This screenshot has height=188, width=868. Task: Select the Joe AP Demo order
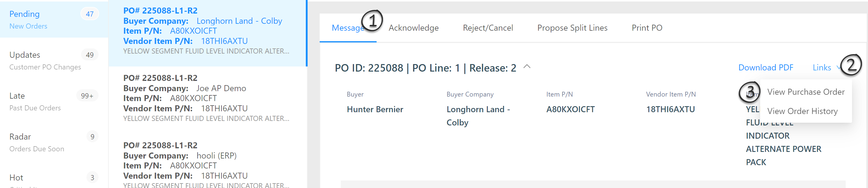click(x=208, y=100)
